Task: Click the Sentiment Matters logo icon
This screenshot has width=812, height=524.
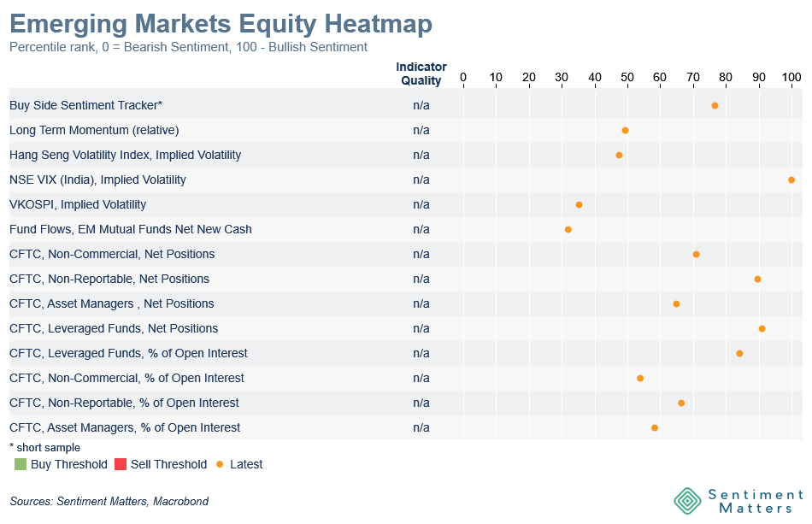Action: 688,502
